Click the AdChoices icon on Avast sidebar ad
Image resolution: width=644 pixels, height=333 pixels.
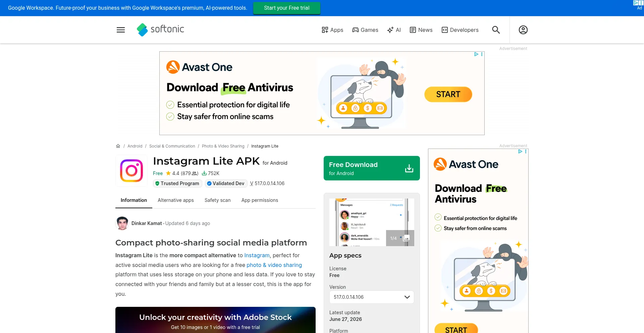[520, 152]
